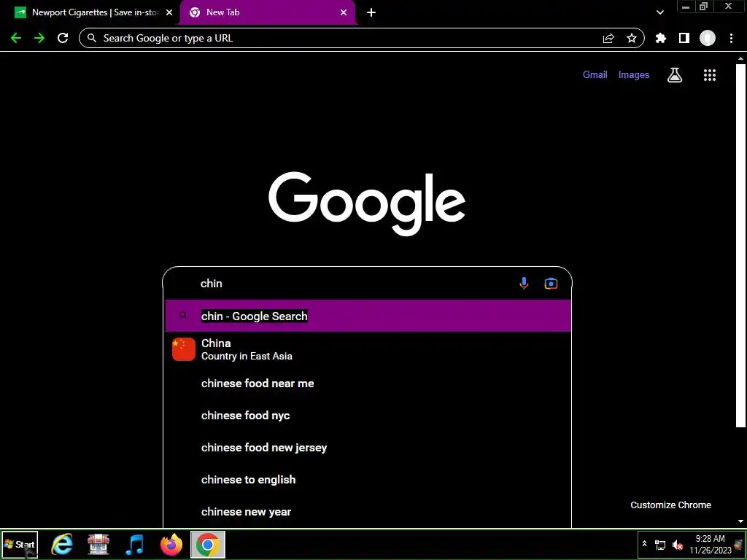Viewport: 747px width, 560px height.
Task: Select the New Tab tab
Action: click(x=268, y=12)
